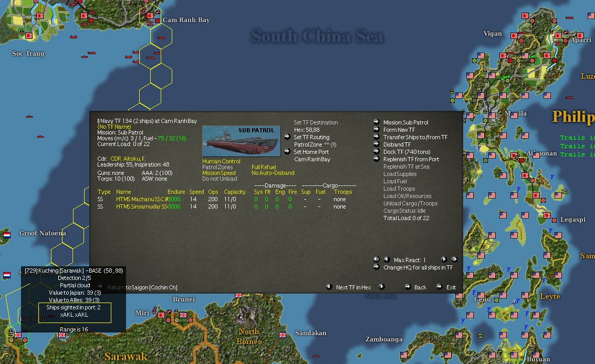The image size is (595, 364).
Task: Click Ships sighted in port: 2 text
Action: [73, 307]
